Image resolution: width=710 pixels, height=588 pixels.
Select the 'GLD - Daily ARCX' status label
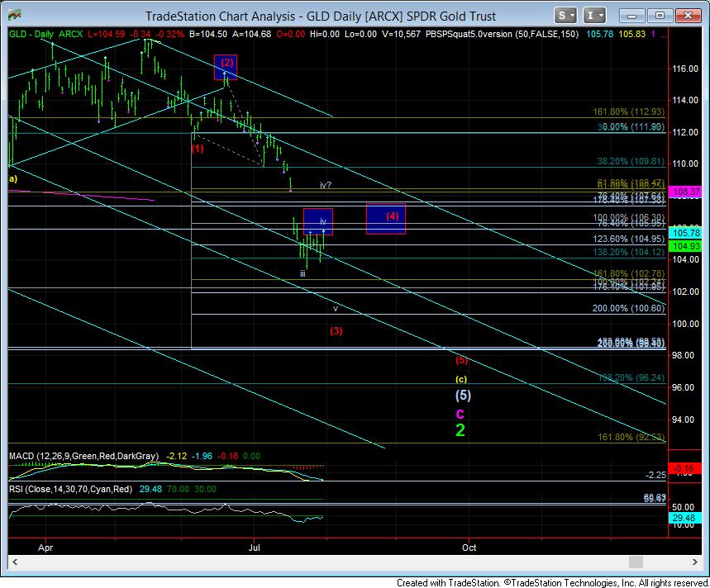45,34
